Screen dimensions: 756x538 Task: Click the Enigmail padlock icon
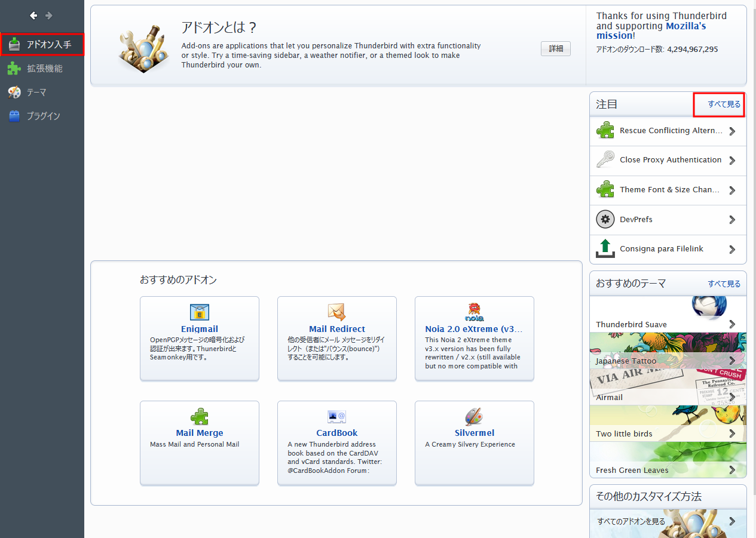(x=200, y=312)
